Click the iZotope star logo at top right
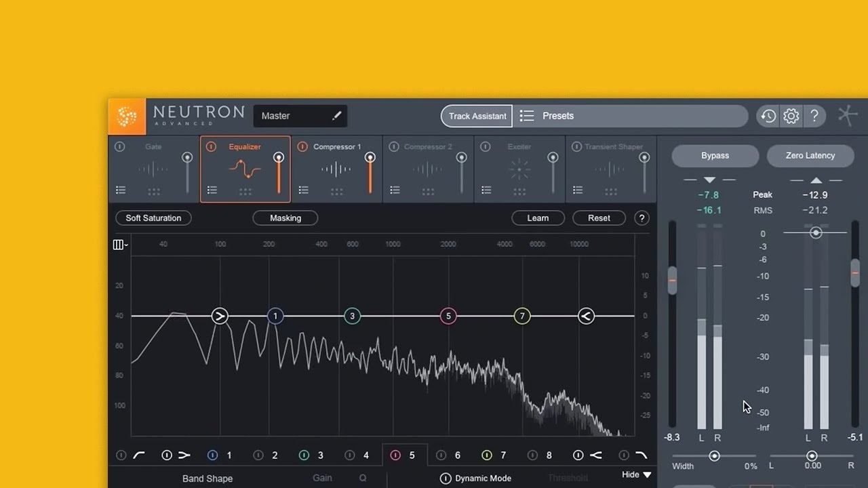The image size is (868, 488). (x=848, y=116)
